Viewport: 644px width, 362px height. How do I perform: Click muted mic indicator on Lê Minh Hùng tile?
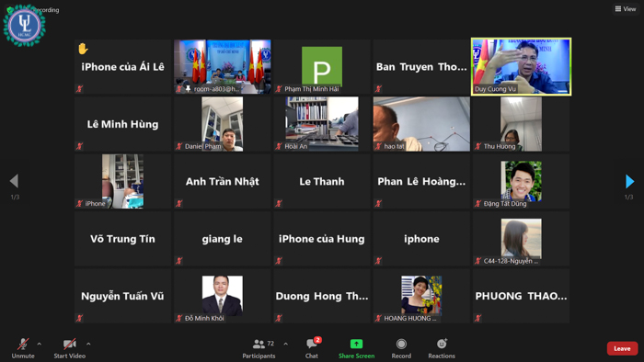click(x=80, y=146)
